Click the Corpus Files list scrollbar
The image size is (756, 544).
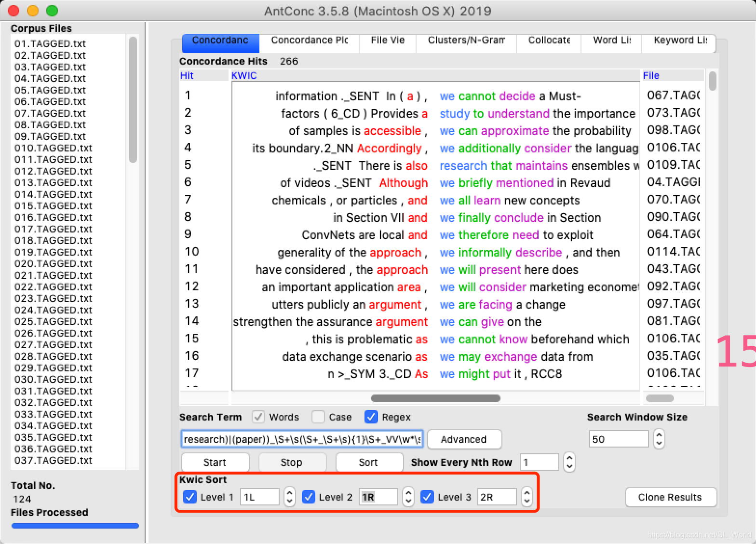click(x=133, y=100)
